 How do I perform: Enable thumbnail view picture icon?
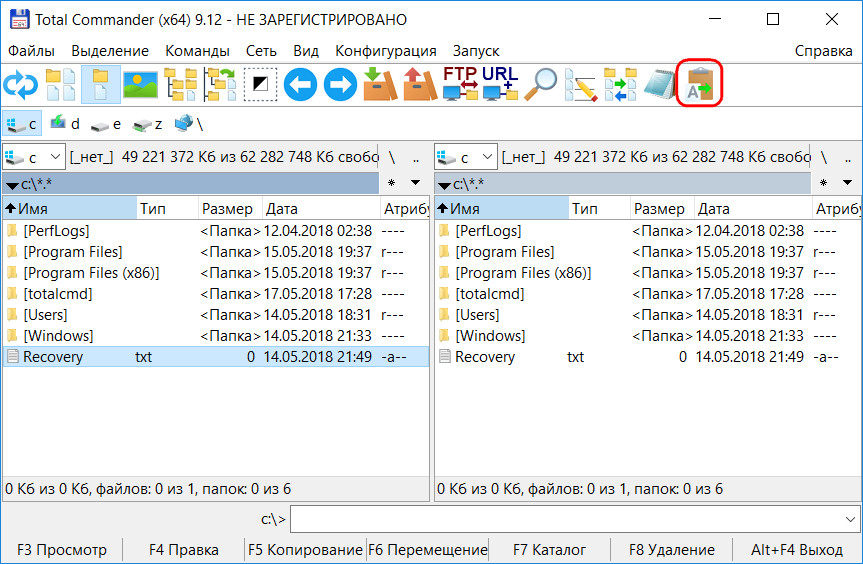click(140, 85)
